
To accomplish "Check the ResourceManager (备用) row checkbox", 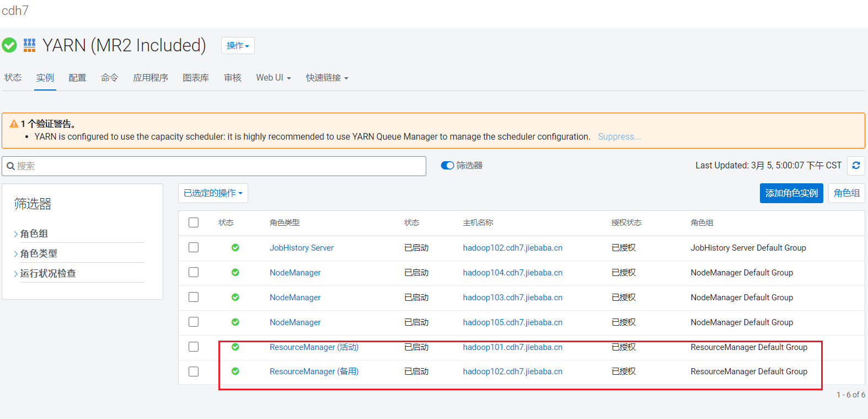I will coord(194,372).
